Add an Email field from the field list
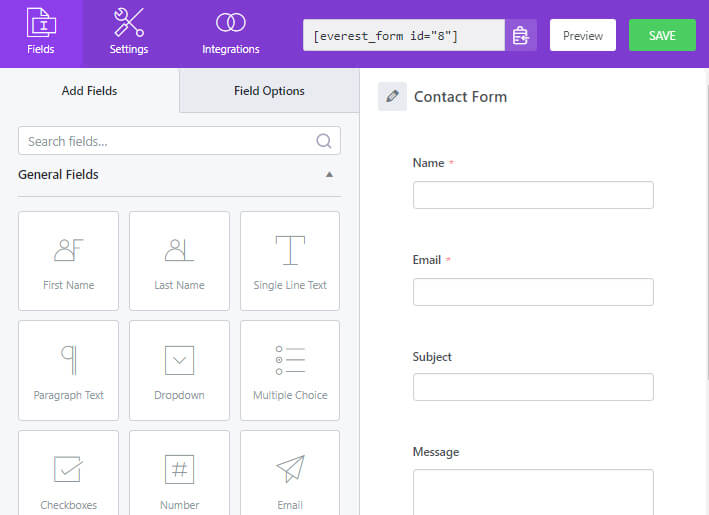Screen dimensions: 709x515 pos(290,473)
